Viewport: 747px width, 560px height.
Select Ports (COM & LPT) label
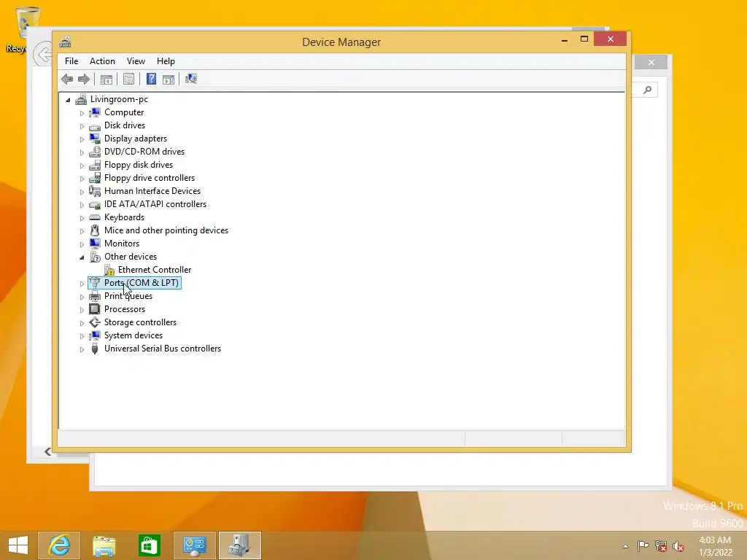[x=142, y=283]
